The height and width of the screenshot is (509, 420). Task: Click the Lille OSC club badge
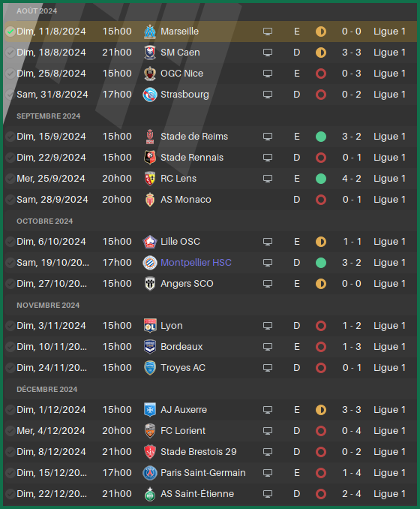point(150,242)
